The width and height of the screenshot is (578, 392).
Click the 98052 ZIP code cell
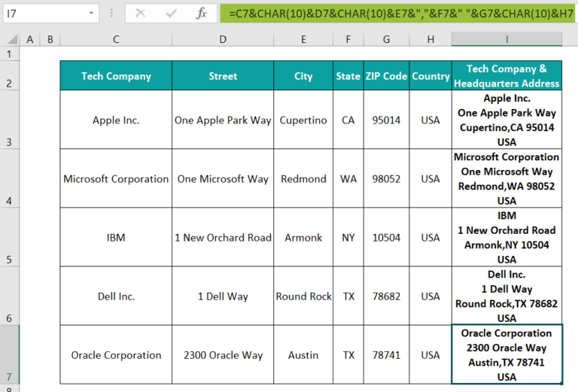(x=386, y=178)
